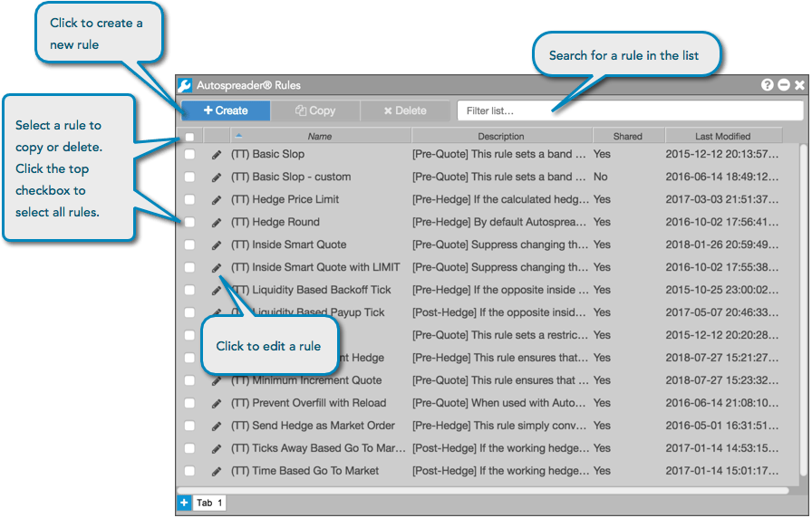Click the Autospreader Rules wrench icon
Image resolution: width=812 pixels, height=518 pixels.
(x=185, y=85)
